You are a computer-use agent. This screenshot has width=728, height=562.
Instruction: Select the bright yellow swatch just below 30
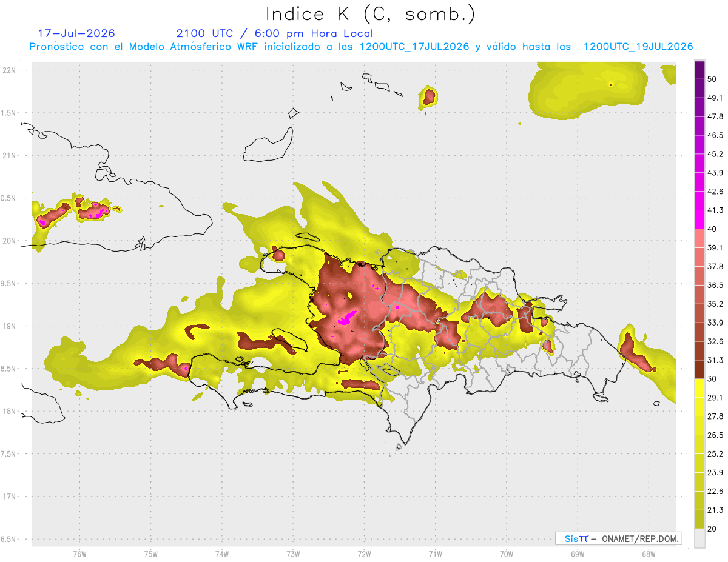699,388
